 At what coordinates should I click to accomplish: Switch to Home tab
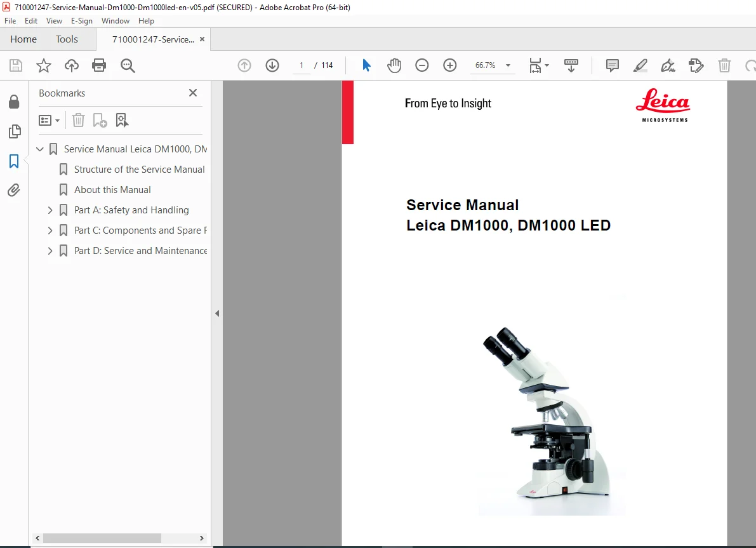point(23,39)
